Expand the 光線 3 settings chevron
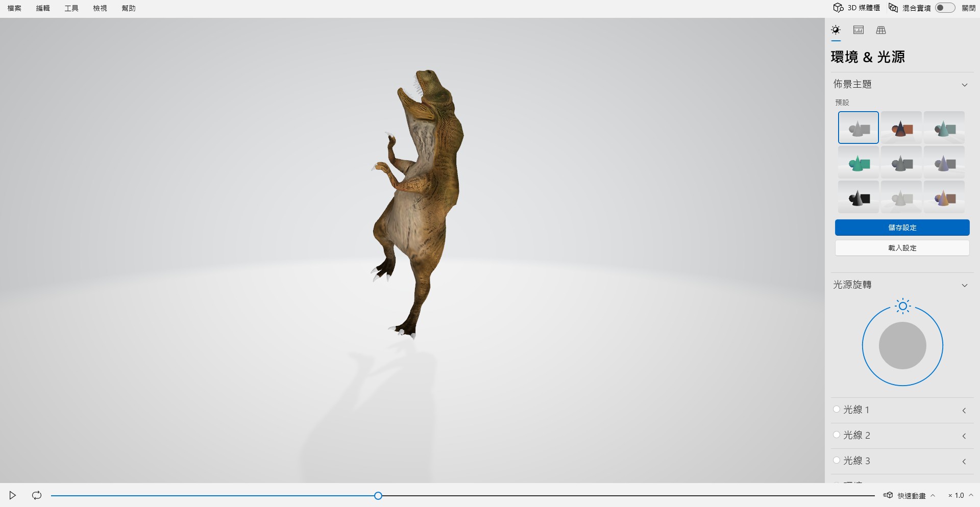Screen dimensions: 980x507 pyautogui.click(x=964, y=461)
